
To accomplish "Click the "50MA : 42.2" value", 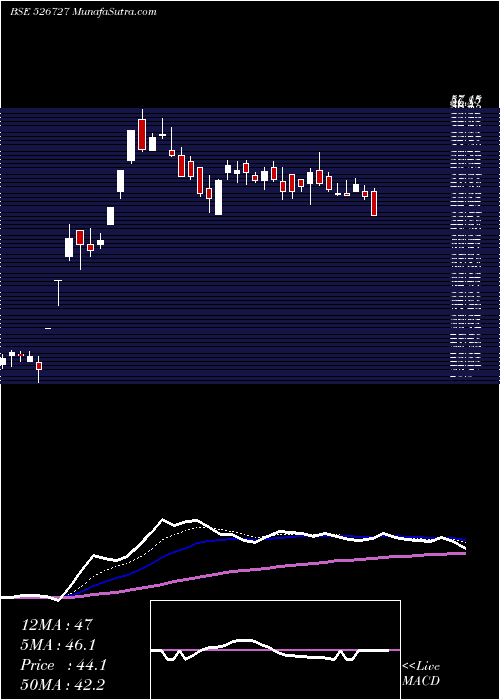I will [x=62, y=685].
